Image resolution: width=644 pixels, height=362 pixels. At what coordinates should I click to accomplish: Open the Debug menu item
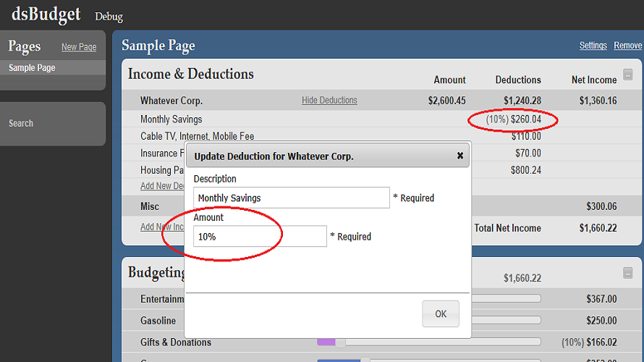click(x=109, y=17)
